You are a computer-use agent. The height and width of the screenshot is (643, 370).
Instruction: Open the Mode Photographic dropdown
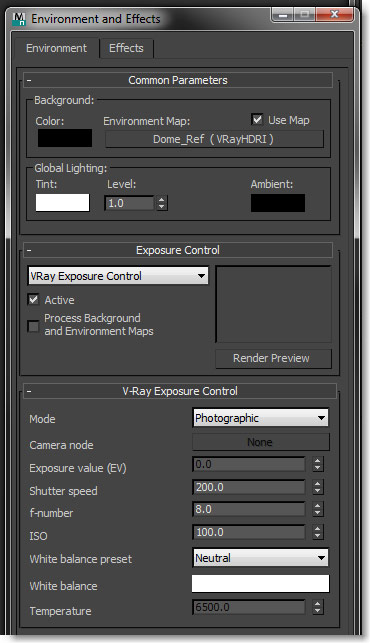click(260, 418)
